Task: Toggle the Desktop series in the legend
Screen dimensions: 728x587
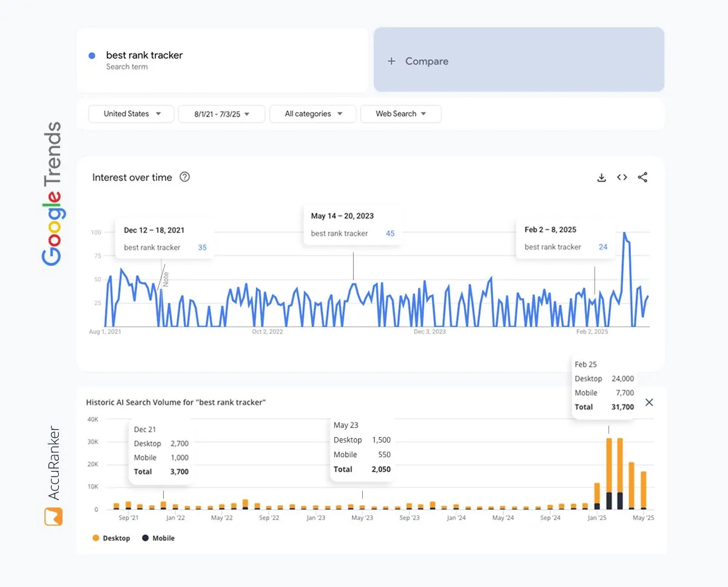Action: [x=111, y=538]
